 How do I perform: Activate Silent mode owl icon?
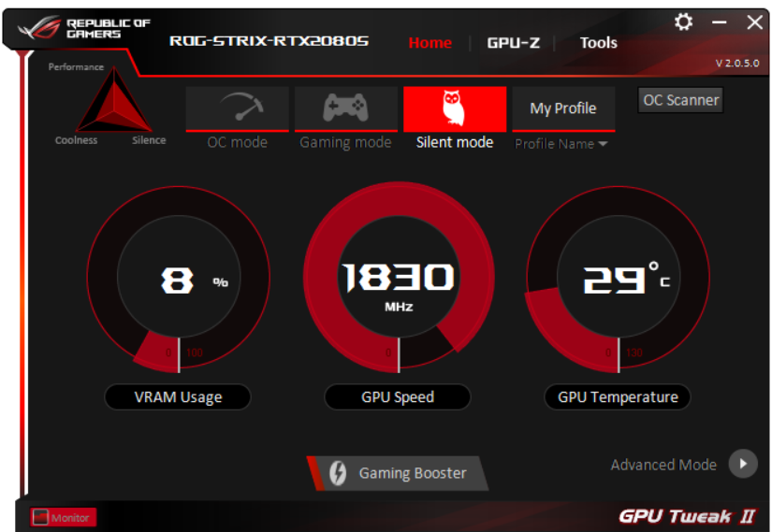tap(455, 108)
